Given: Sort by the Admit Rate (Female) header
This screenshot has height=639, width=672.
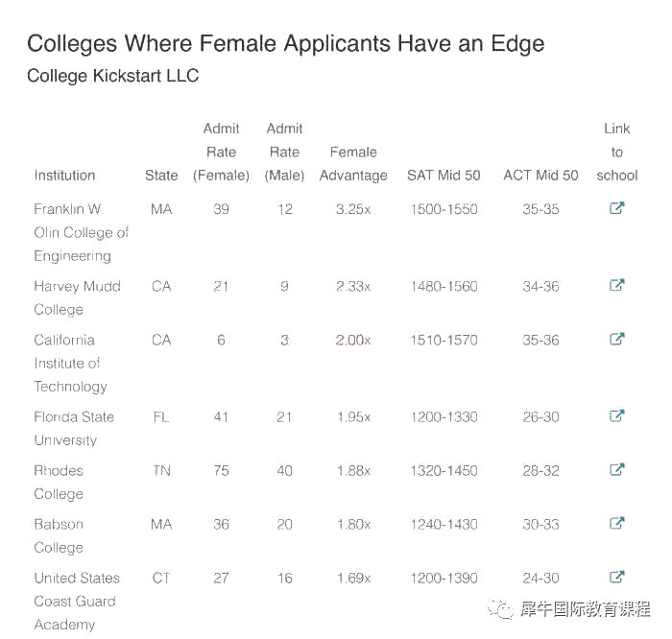Looking at the screenshot, I should 221,152.
